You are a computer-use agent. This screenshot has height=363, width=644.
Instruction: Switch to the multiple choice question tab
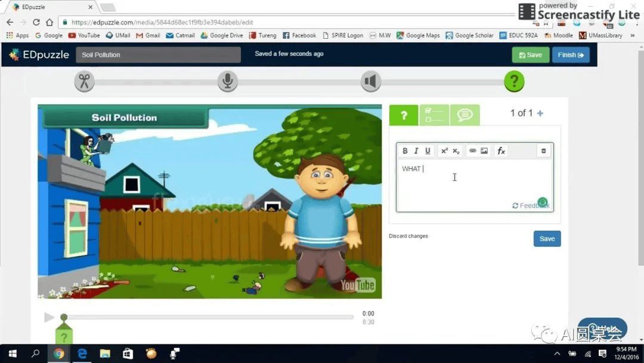tap(434, 115)
